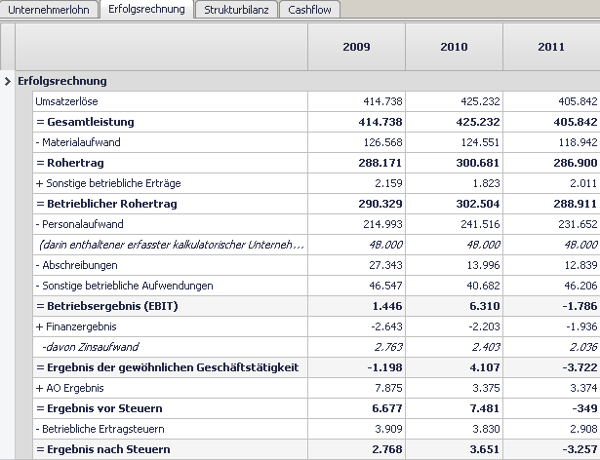Click the 2010 column header

(x=454, y=47)
